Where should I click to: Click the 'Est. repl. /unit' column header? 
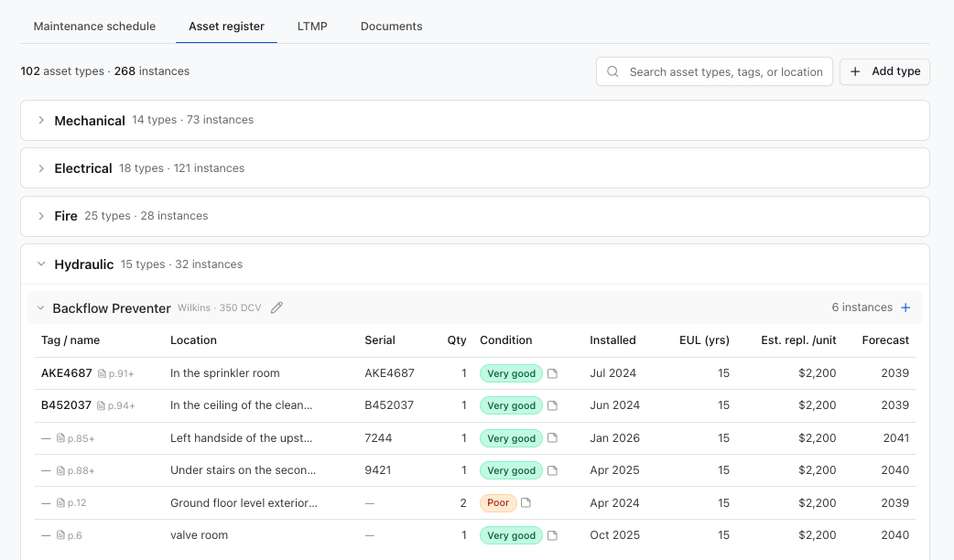(x=798, y=339)
